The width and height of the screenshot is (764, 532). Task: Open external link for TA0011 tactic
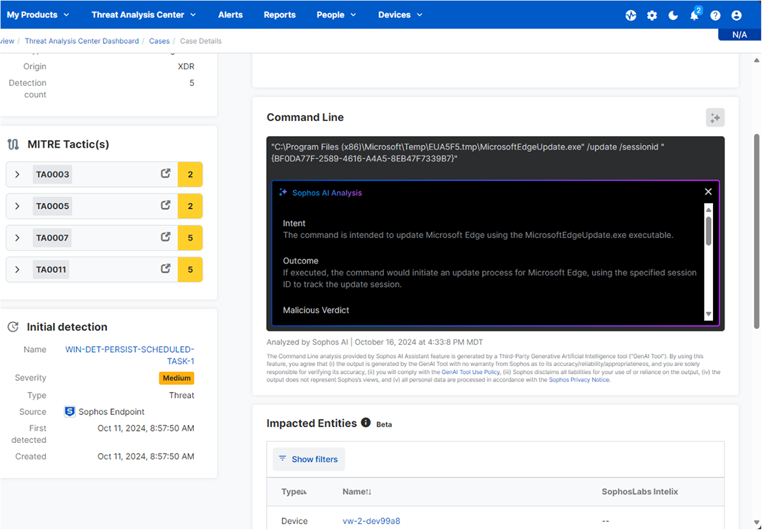point(166,269)
